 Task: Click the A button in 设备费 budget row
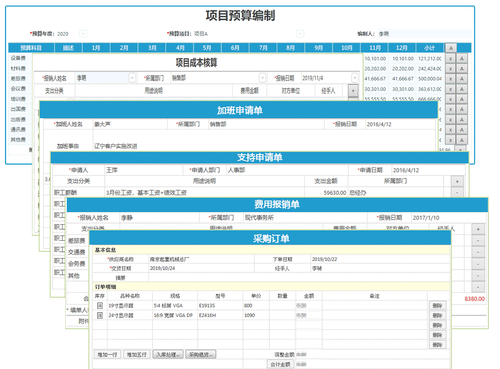coord(462,59)
